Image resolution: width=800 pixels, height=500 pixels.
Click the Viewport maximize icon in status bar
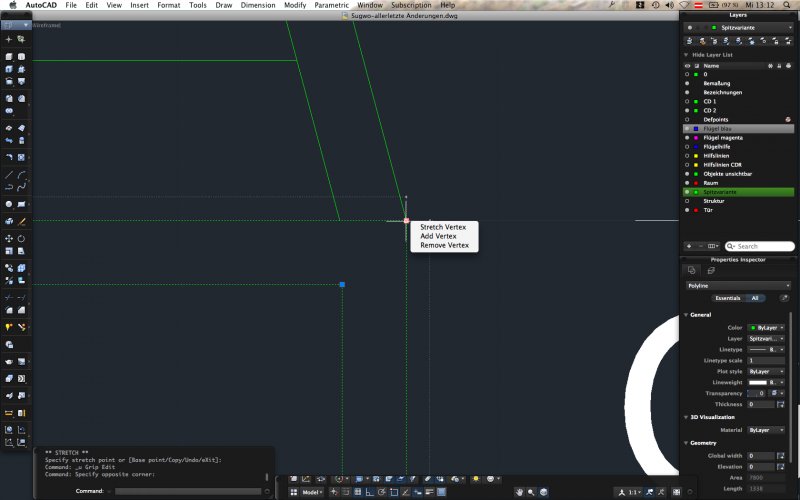[677, 492]
